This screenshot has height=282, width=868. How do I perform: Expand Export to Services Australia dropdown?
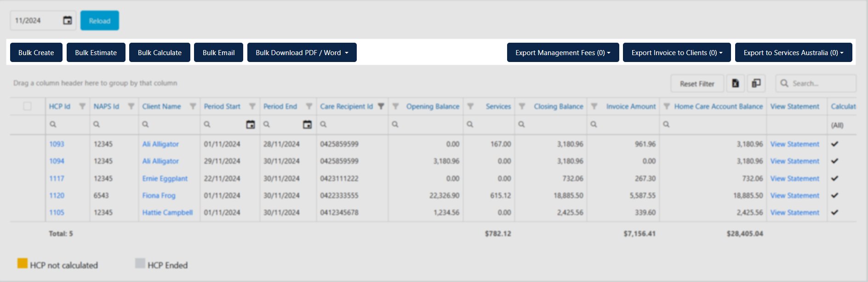click(x=794, y=52)
